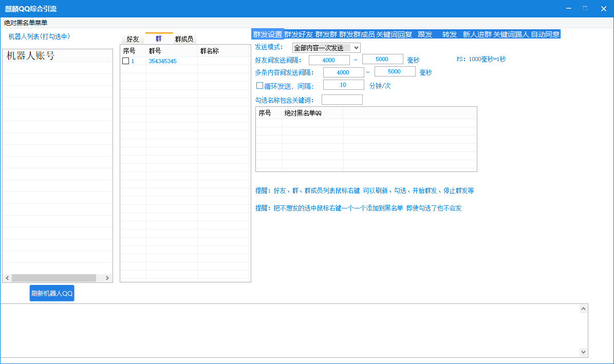
Task: Click the 机器人列表(打勾选中) label
Action: pyautogui.click(x=39, y=36)
